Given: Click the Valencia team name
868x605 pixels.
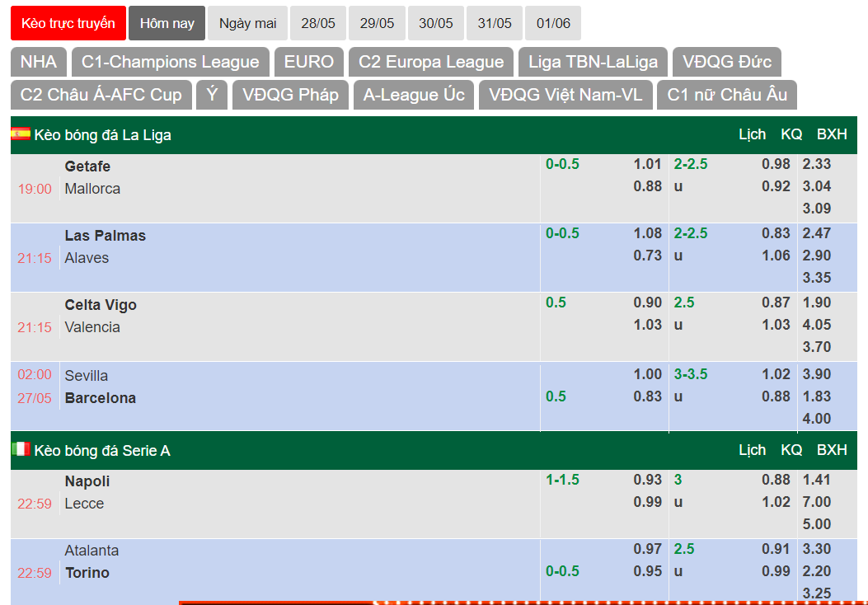Looking at the screenshot, I should [x=92, y=327].
